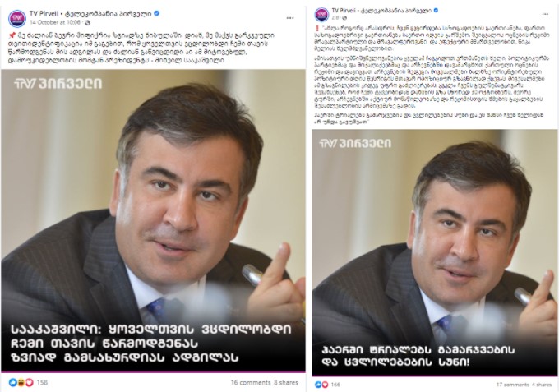
Task: Open 158 reactions count list
Action: pyautogui.click(x=42, y=382)
